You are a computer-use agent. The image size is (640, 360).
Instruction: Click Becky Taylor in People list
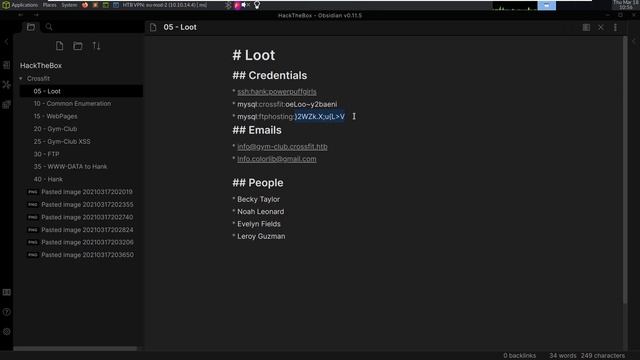tap(258, 199)
